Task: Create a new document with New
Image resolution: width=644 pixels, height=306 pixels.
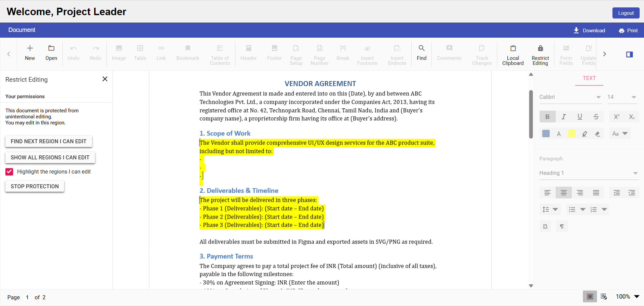Action: pos(30,53)
